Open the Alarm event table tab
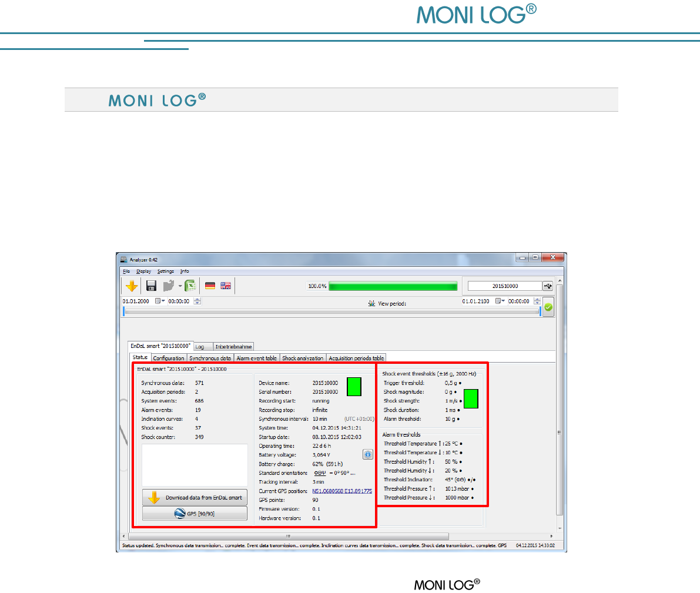Viewport: 700px width, 593px height. pyautogui.click(x=257, y=358)
